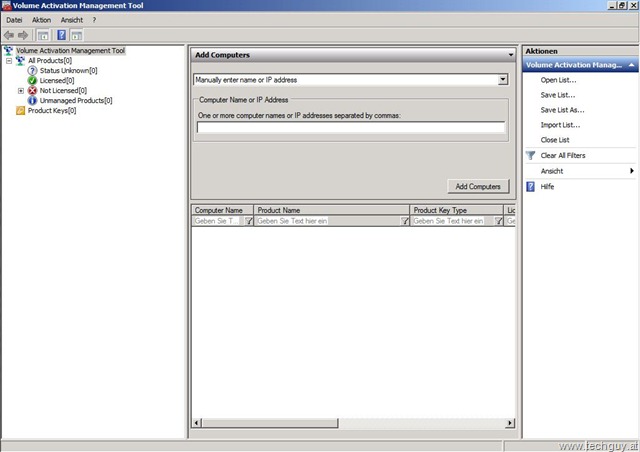This screenshot has height=452, width=640.
Task: Click the Clear All Filters action text
Action: tap(563, 156)
